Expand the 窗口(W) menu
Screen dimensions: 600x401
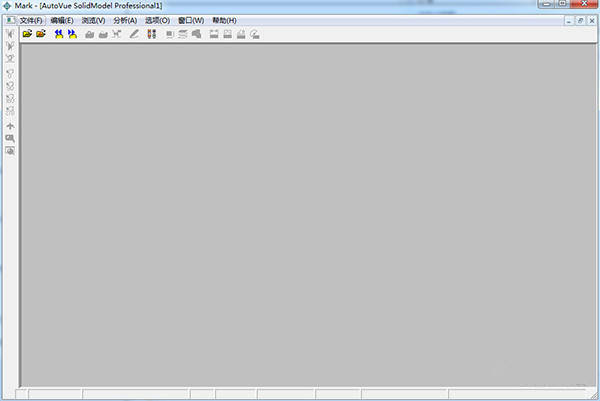(x=190, y=20)
